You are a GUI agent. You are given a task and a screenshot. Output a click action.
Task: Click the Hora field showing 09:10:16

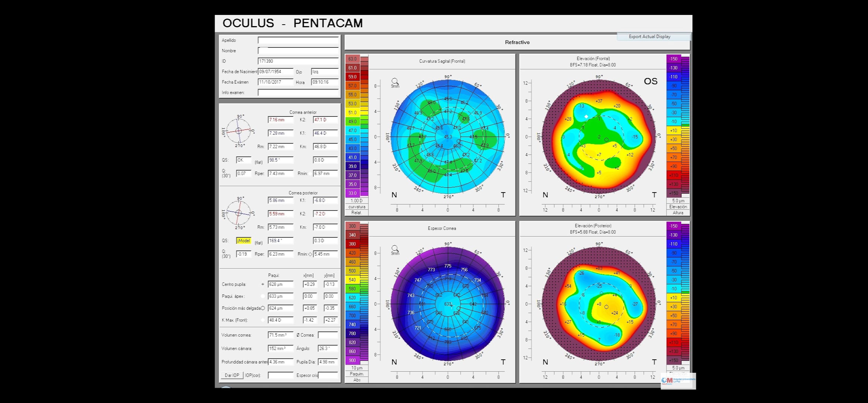pos(325,82)
